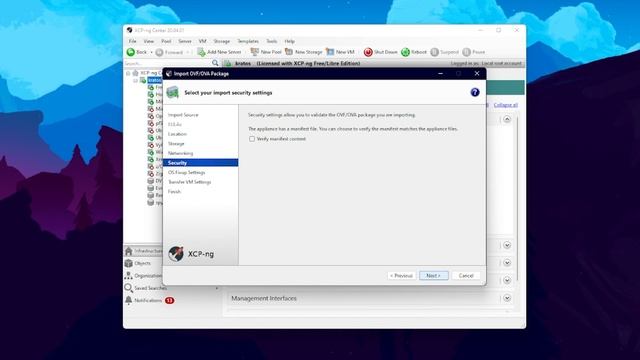Click the main window vertical scrollbar
The height and width of the screenshot is (360, 640).
(517, 198)
